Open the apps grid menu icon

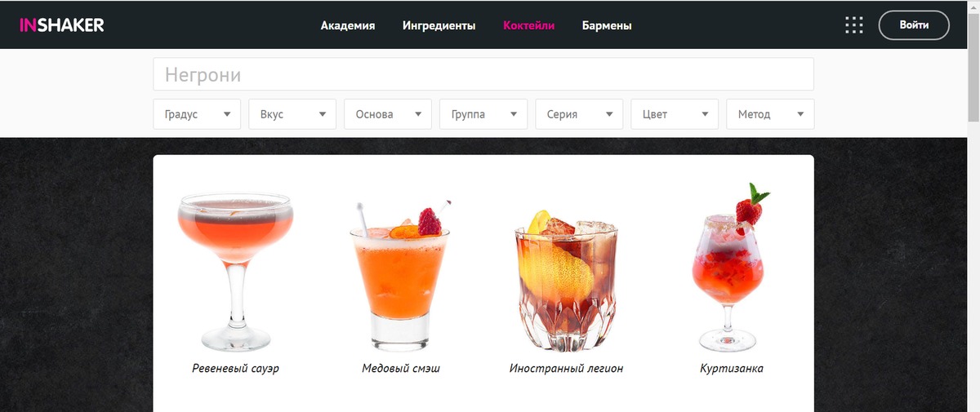(x=854, y=25)
